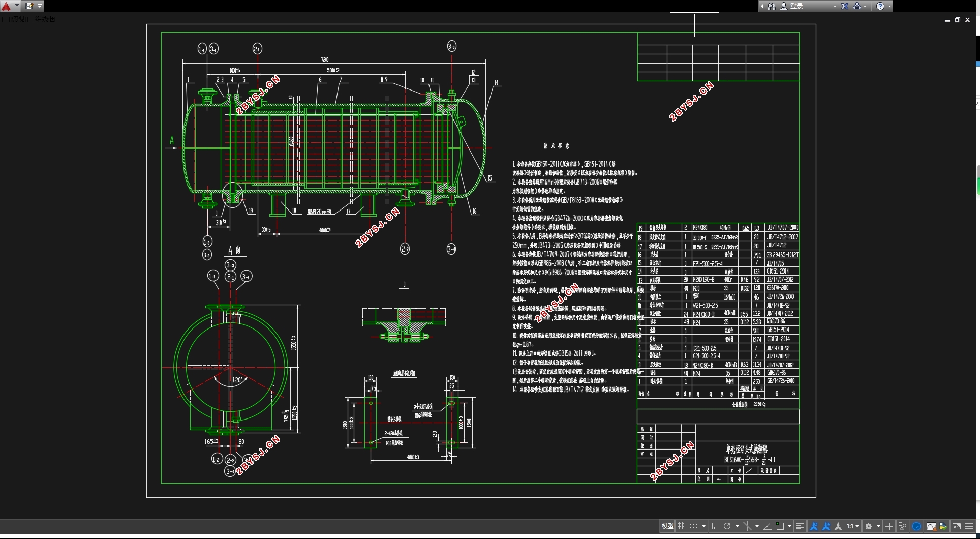Expand the sign-in 登录 dropdown arrow
This screenshot has height=539, width=980.
tap(835, 6)
